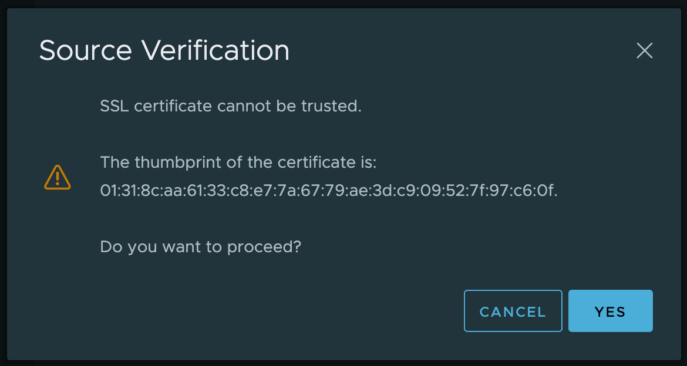This screenshot has height=366, width=687.
Task: Click CANCEL to reject the certificate
Action: tap(513, 311)
